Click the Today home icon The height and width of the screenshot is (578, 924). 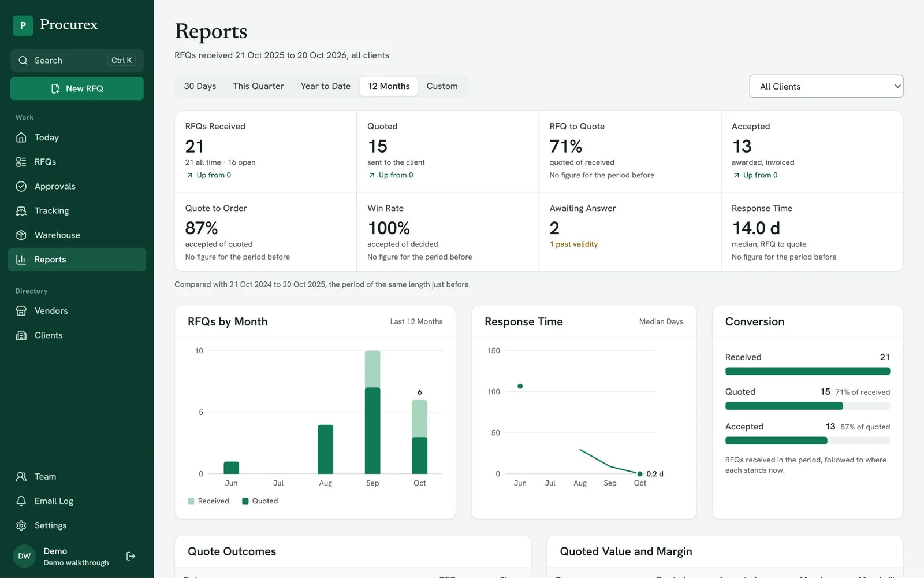21,138
